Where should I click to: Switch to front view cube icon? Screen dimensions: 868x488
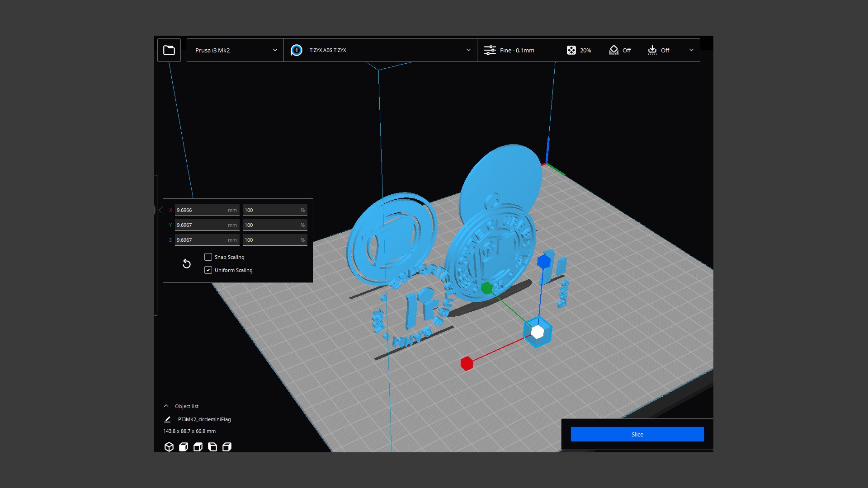click(184, 447)
